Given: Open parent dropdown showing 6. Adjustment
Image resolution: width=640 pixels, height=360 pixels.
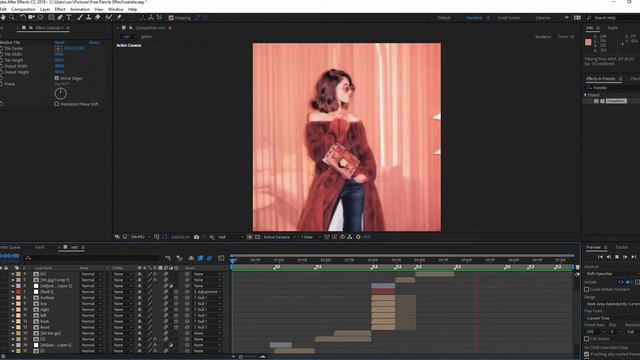Looking at the screenshot, I should (x=208, y=292).
